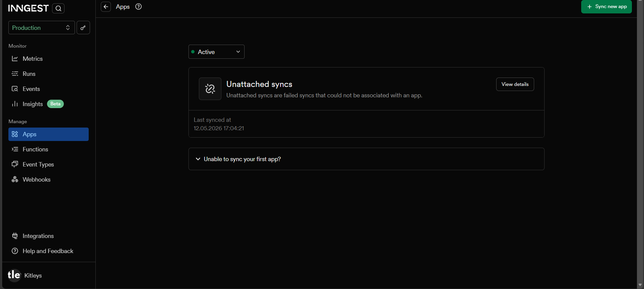
Task: Open Metrics in the sidebar
Action: pos(48,59)
